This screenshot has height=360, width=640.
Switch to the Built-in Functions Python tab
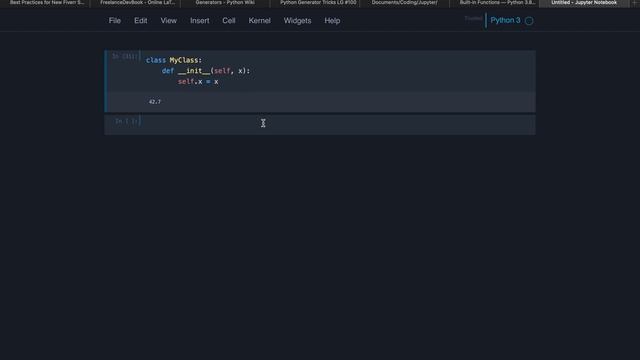[x=497, y=3]
